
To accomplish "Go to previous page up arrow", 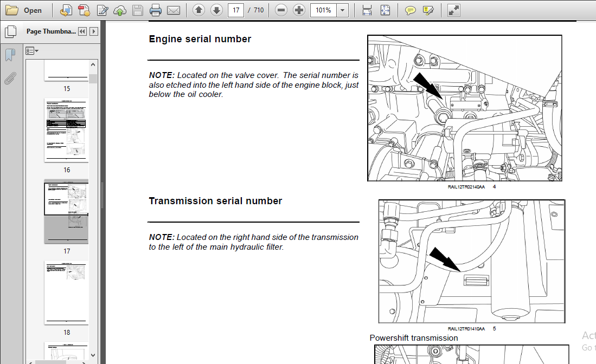I will tap(198, 10).
